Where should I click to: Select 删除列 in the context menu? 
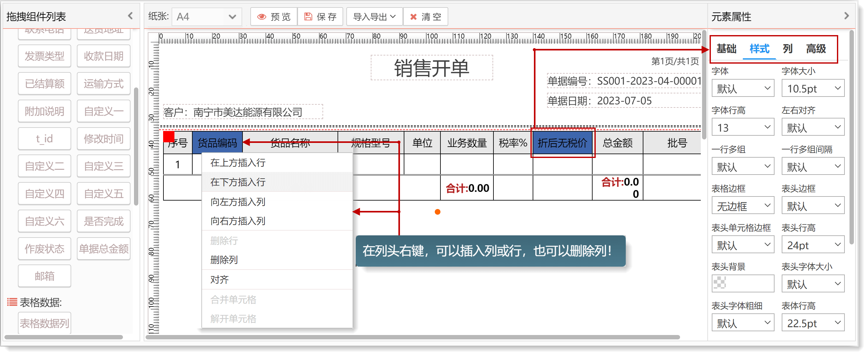(224, 260)
